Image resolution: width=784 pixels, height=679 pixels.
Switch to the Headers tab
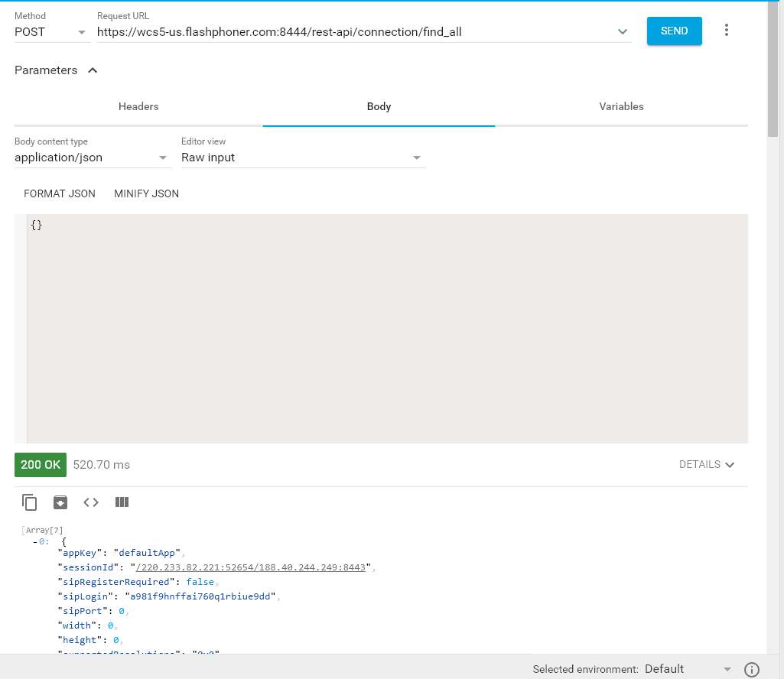click(138, 107)
